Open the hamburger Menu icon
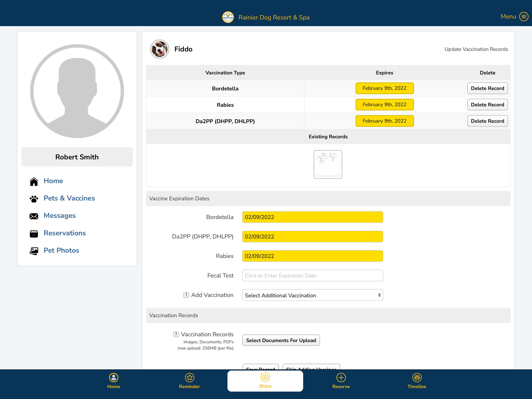 pyautogui.click(x=524, y=17)
